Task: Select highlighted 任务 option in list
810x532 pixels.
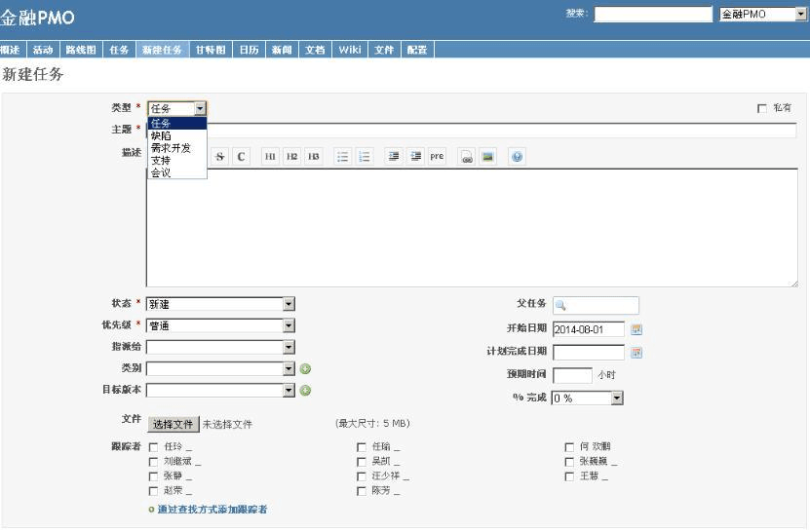Action: 177,124
